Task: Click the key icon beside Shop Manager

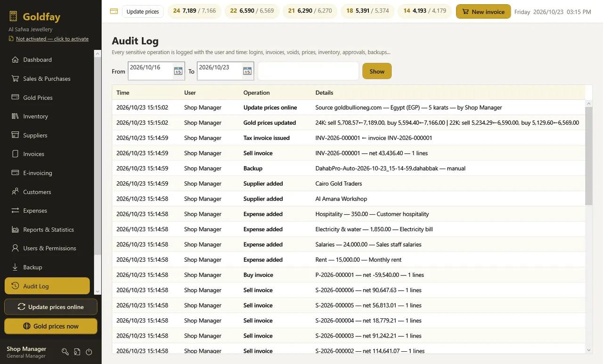Action: (x=65, y=352)
